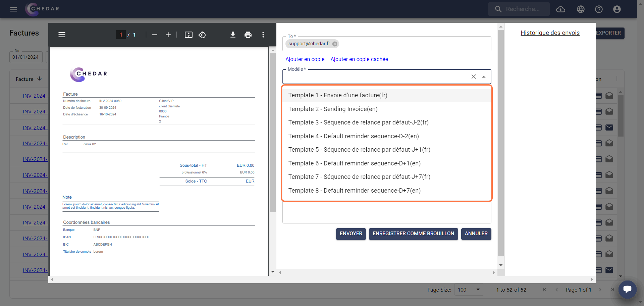This screenshot has height=306, width=644.
Task: Click the ENVOYER button
Action: [x=351, y=234]
